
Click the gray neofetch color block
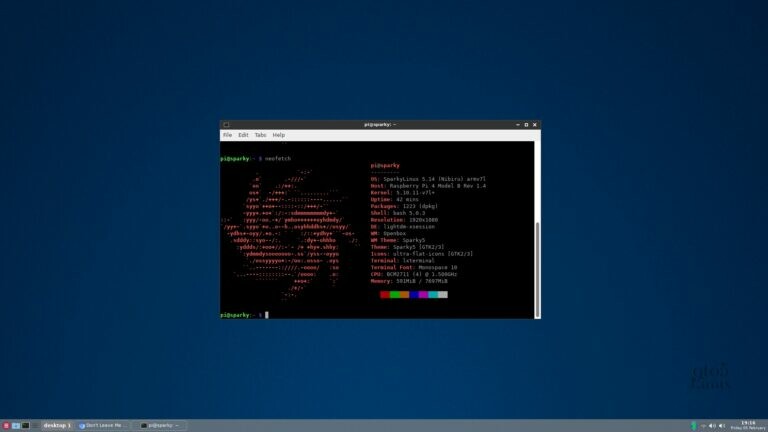(x=443, y=294)
